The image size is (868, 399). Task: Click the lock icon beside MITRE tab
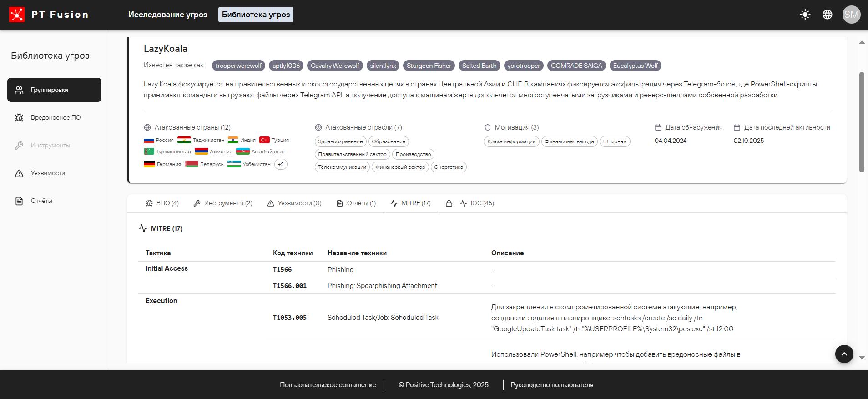(x=449, y=203)
